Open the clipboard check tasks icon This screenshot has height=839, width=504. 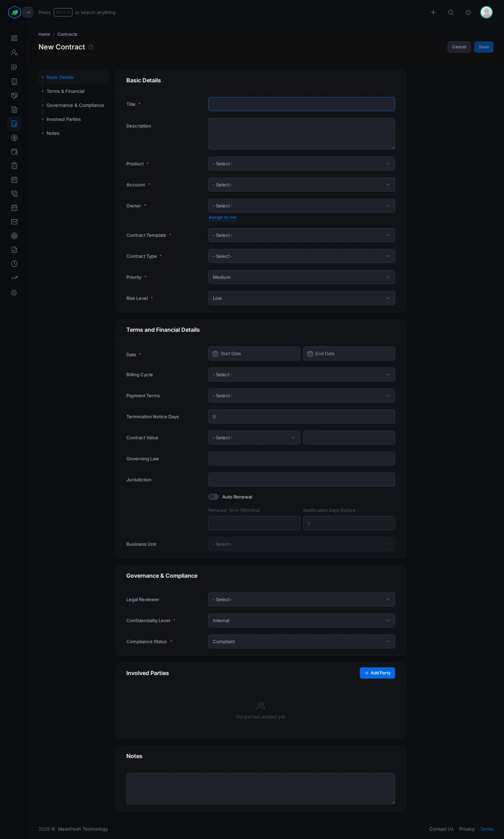tap(14, 166)
